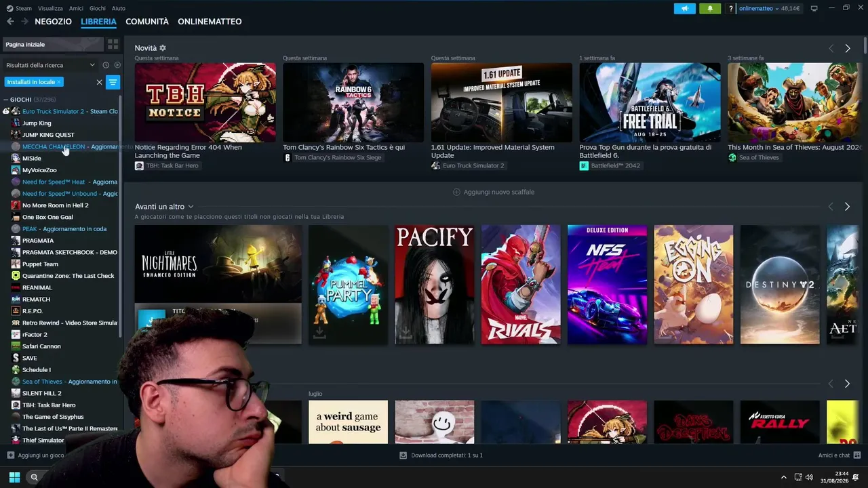
Task: Open the taskbar volume control
Action: [809, 477]
